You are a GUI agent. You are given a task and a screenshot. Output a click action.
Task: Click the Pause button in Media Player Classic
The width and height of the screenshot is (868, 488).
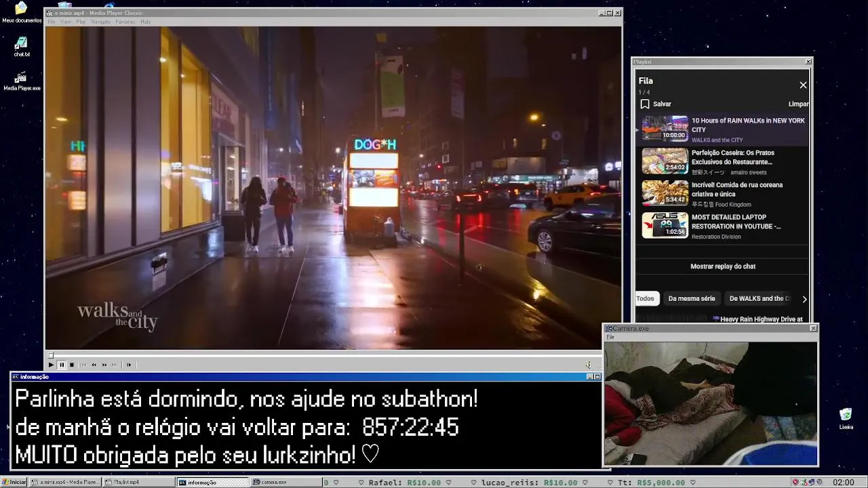coord(62,365)
